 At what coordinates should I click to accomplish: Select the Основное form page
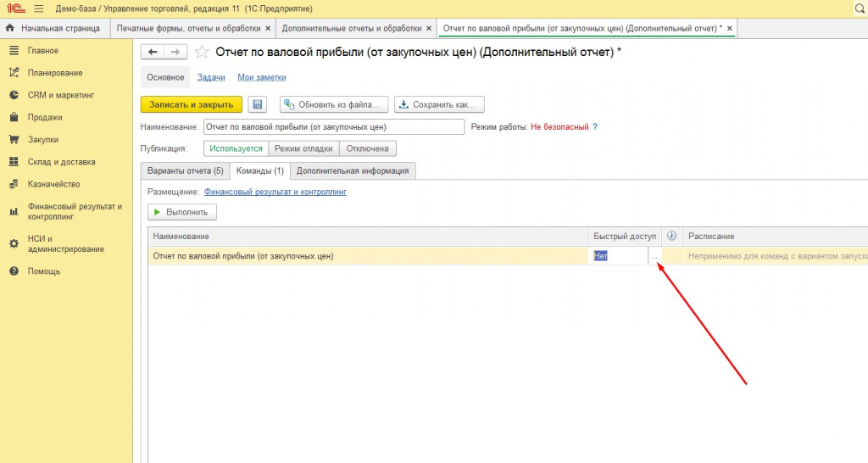pos(165,77)
